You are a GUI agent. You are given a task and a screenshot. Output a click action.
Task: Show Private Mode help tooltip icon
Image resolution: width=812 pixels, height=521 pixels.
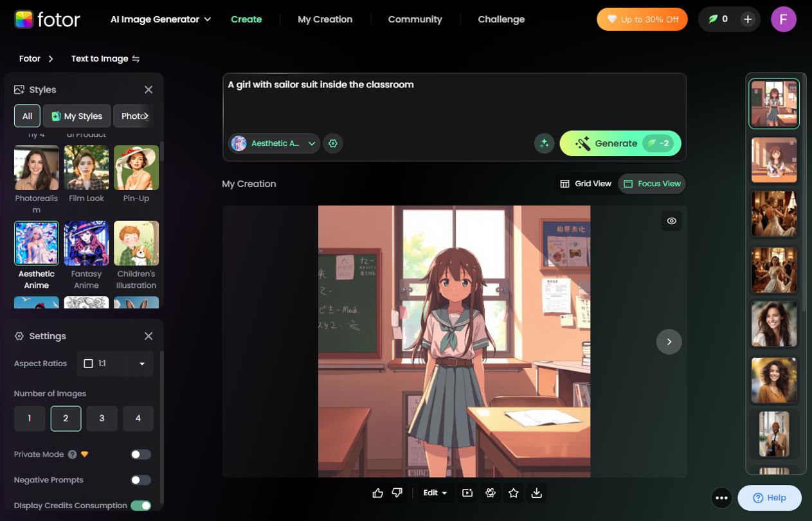[x=72, y=454]
